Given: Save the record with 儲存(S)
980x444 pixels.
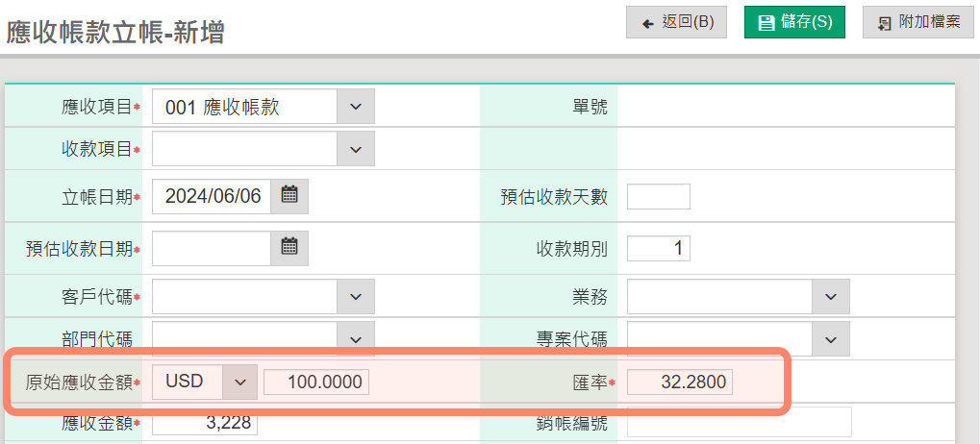Looking at the screenshot, I should pos(794,22).
